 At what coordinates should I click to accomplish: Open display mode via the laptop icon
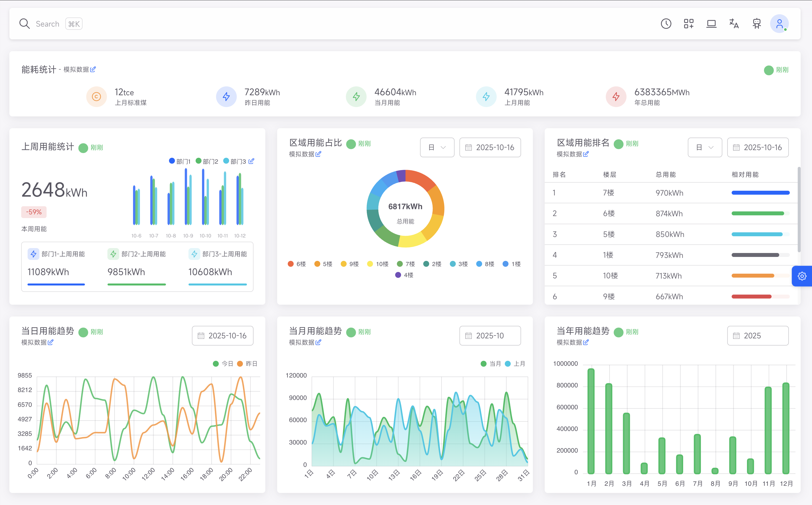pyautogui.click(x=711, y=23)
